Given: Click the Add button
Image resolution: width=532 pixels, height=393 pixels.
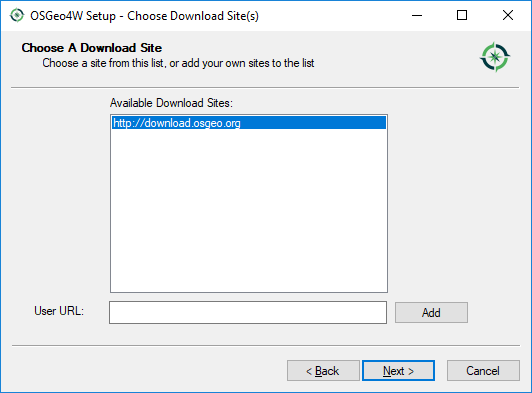Looking at the screenshot, I should tap(431, 313).
